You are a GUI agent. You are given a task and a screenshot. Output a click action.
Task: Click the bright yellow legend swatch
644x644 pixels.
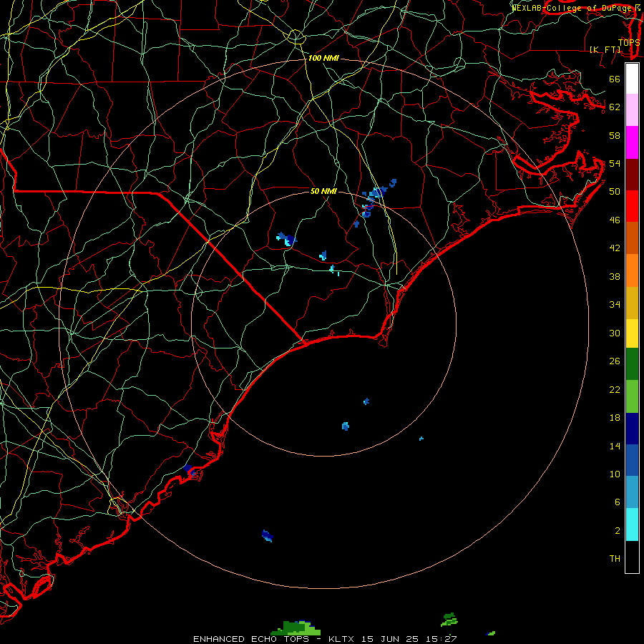click(x=632, y=333)
